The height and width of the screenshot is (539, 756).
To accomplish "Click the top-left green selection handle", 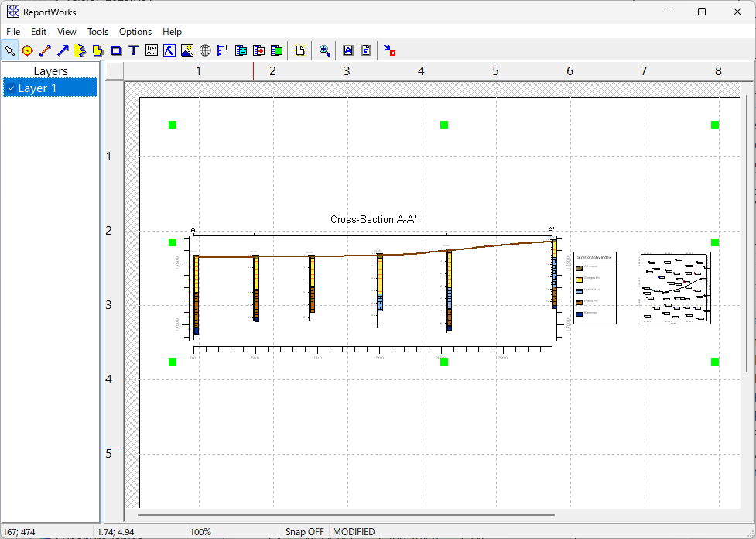I will click(173, 125).
